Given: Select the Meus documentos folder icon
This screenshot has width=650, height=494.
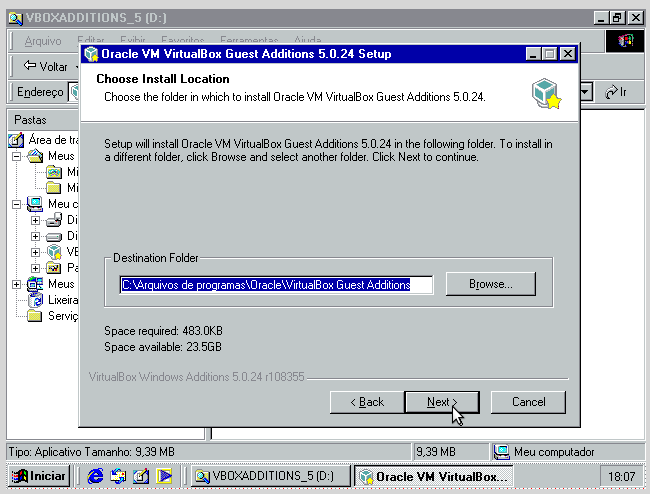Looking at the screenshot, I should point(35,156).
